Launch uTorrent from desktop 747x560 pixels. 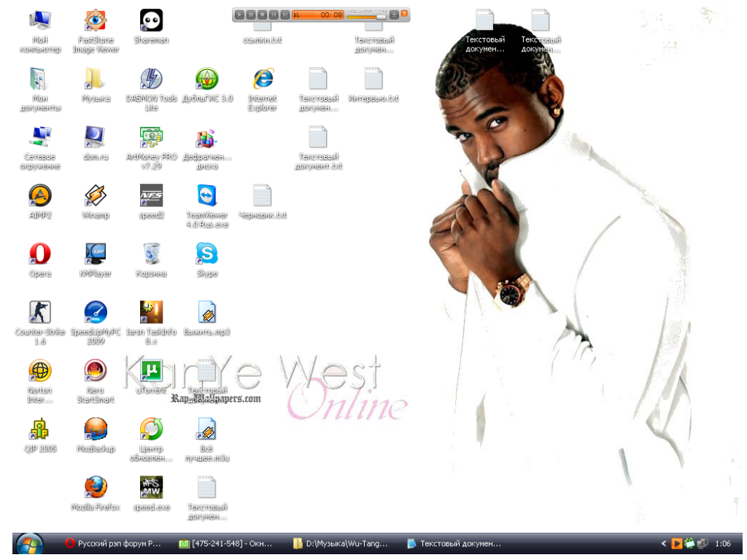point(152,377)
